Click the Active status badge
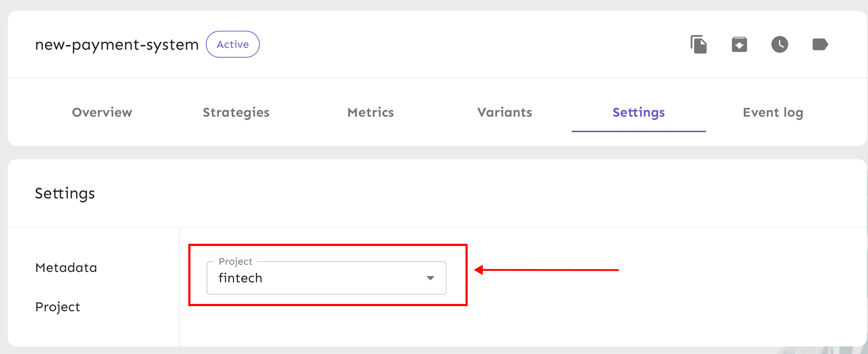The image size is (868, 354). point(233,44)
